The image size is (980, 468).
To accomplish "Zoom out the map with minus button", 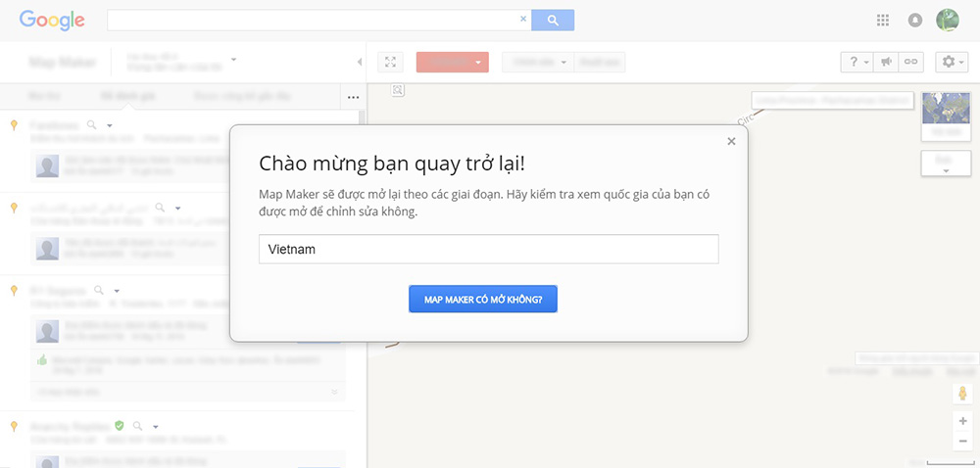I will coord(962,442).
